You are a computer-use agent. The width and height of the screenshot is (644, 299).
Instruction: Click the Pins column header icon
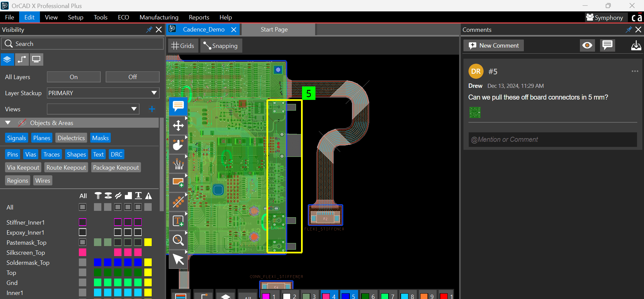click(x=98, y=196)
